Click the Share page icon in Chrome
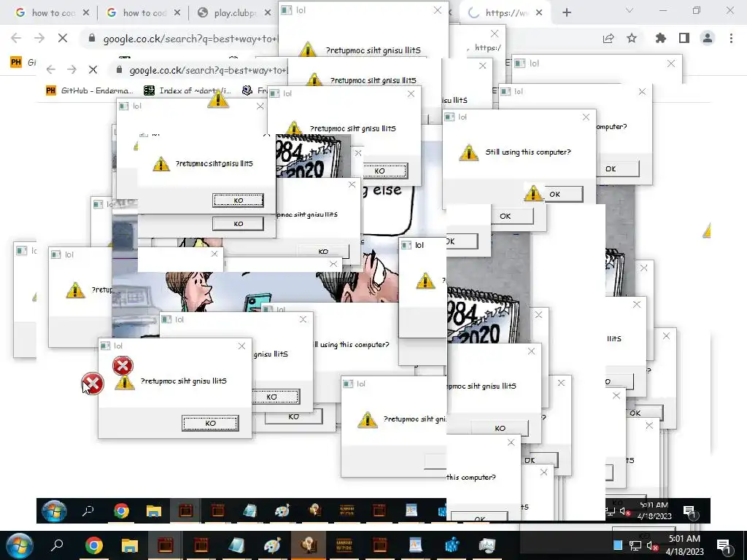747x560 pixels. (608, 38)
